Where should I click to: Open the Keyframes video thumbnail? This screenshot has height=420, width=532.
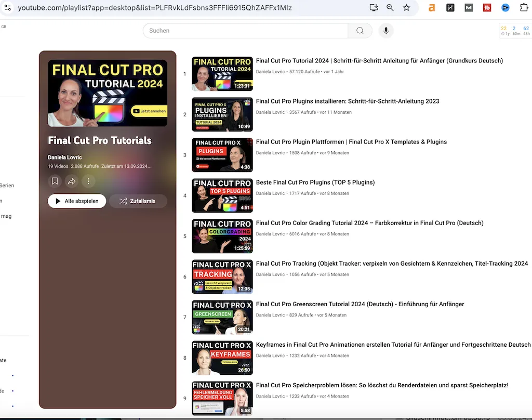tap(222, 358)
